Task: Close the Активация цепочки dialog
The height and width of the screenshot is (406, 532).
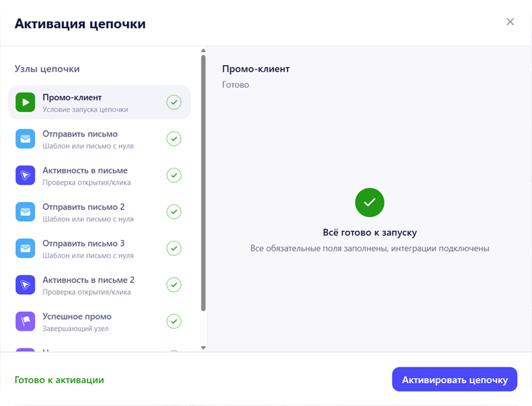Action: click(510, 22)
